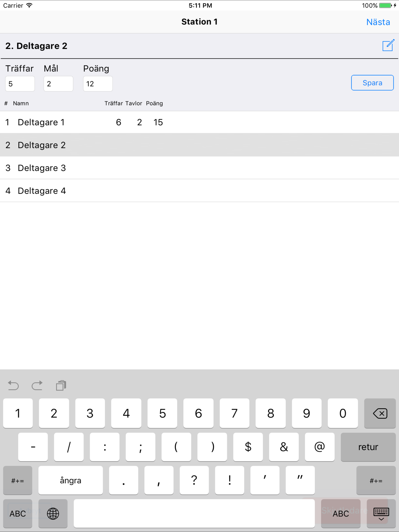Tap the @ key
The image size is (399, 532).
[x=320, y=447]
